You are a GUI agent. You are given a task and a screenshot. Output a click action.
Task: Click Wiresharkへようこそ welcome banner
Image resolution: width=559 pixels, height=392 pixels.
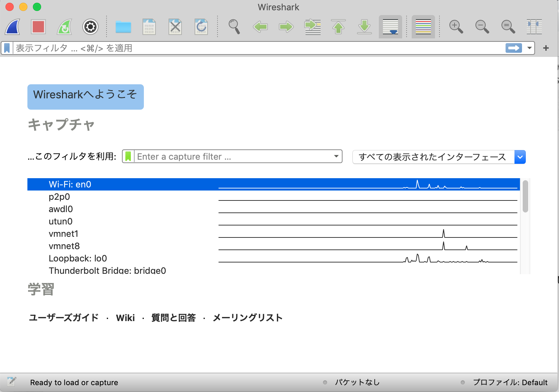click(x=86, y=97)
